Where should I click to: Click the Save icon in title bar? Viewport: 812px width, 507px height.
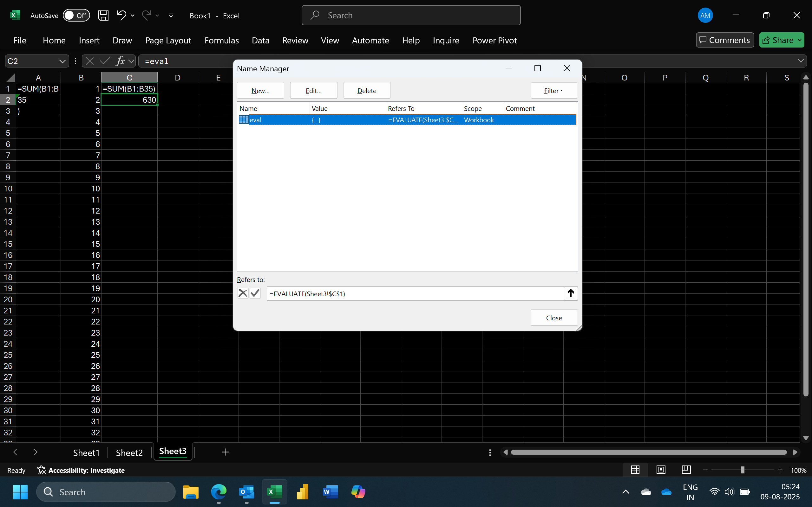point(103,16)
